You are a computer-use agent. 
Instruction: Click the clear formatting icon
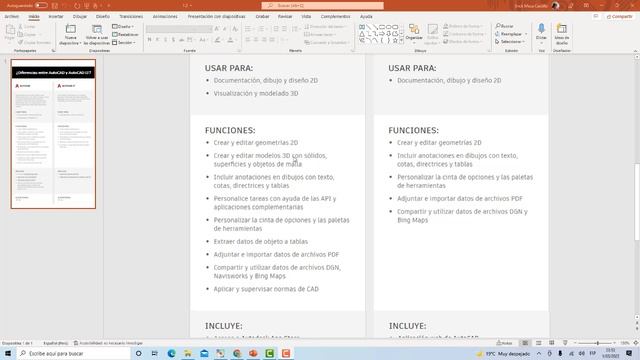(x=235, y=29)
